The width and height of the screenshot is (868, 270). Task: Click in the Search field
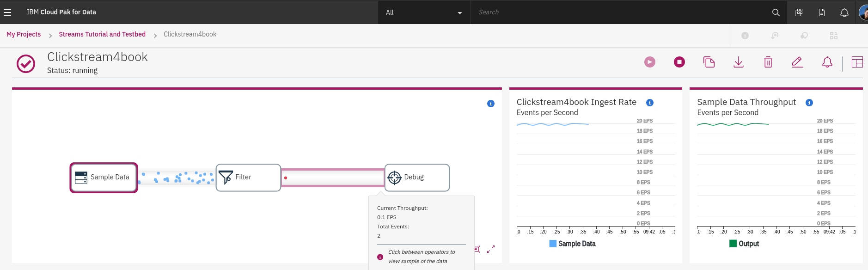click(x=619, y=12)
